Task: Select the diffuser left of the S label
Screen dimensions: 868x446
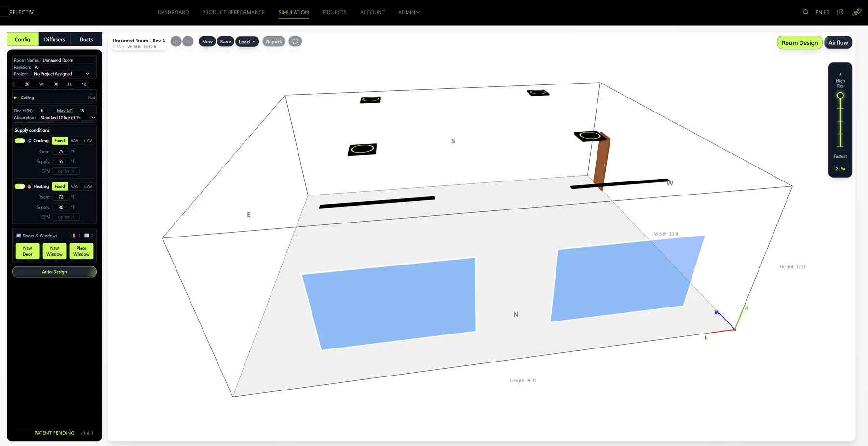Action: (362, 149)
